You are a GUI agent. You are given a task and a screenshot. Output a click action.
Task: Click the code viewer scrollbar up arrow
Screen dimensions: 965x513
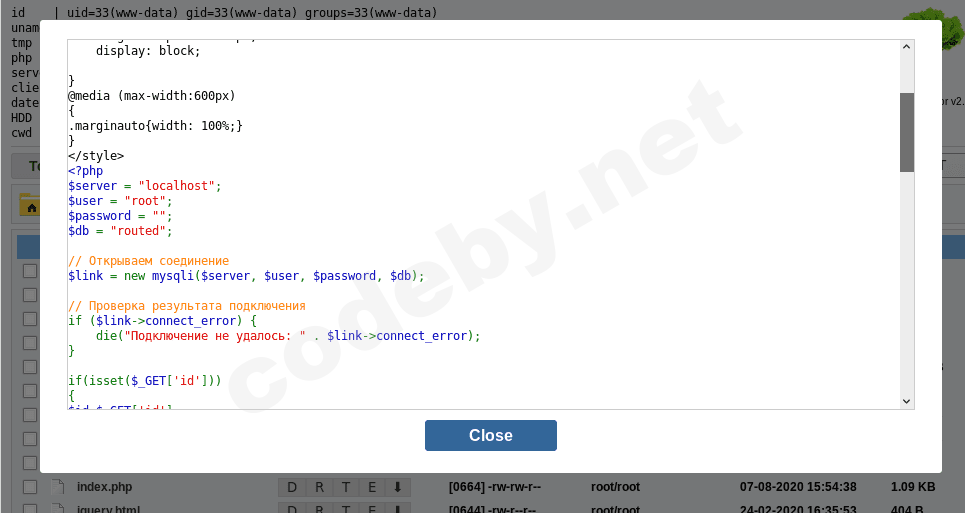(x=906, y=47)
